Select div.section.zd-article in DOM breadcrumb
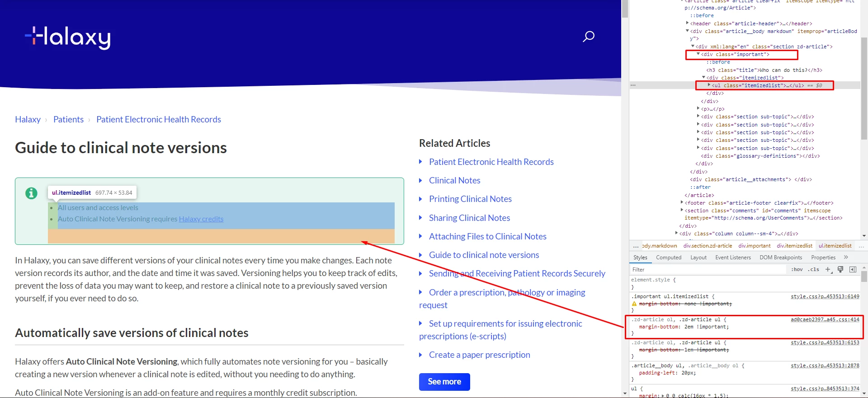The image size is (868, 398). [708, 246]
